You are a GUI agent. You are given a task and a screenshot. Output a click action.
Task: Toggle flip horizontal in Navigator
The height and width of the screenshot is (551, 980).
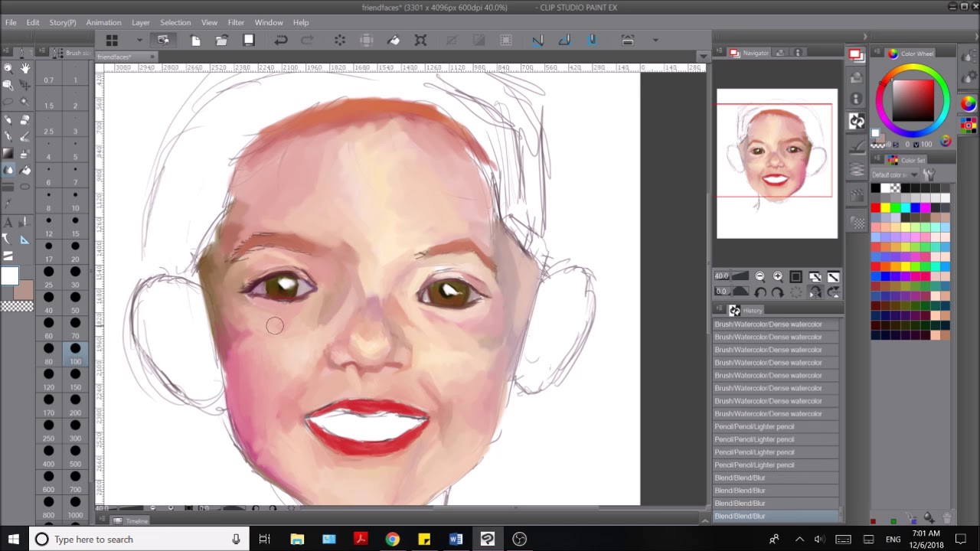(815, 292)
